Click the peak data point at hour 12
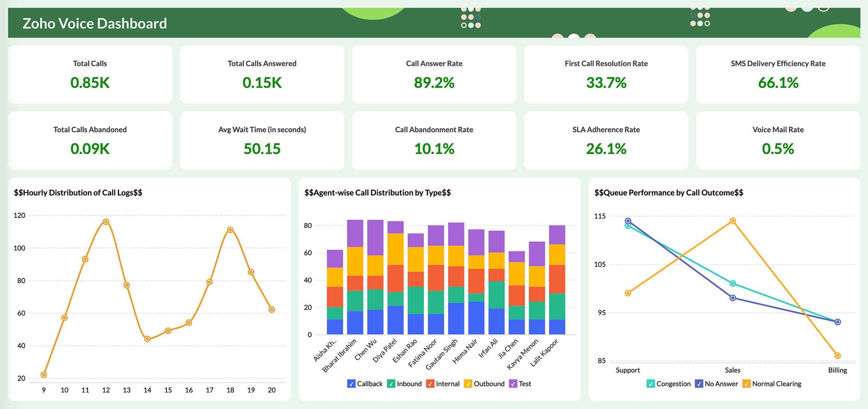The width and height of the screenshot is (868, 409). coord(106,221)
